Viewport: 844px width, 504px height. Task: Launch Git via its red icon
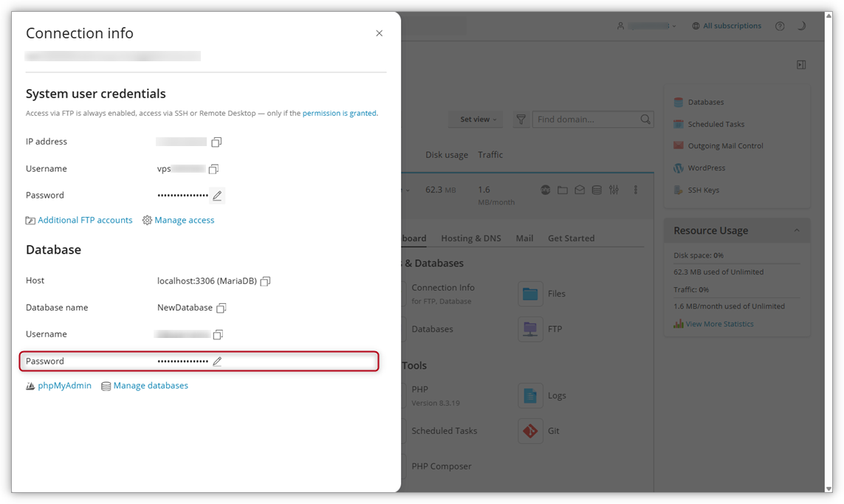530,431
